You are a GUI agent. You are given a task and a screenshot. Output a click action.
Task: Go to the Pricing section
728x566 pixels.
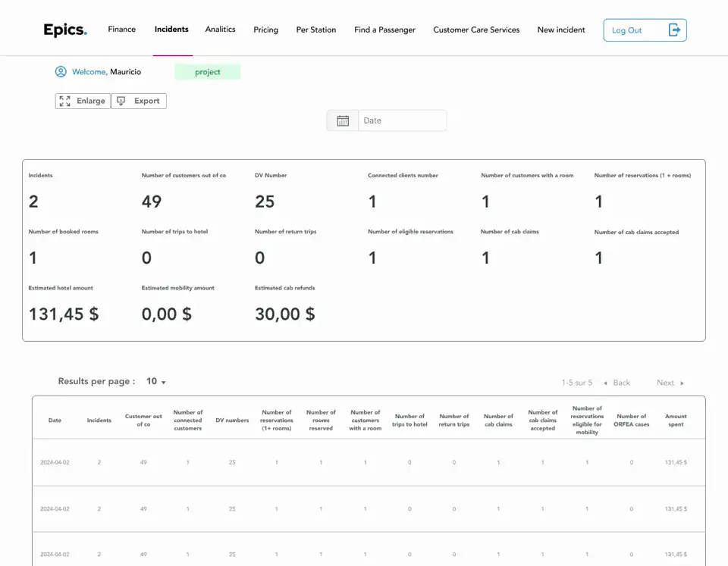click(265, 30)
